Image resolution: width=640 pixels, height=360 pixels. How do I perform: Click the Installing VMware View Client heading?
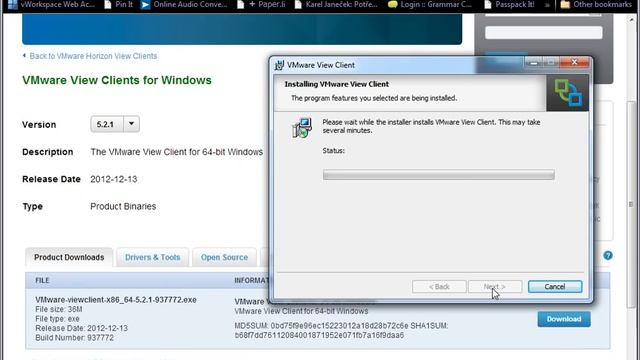tap(337, 84)
